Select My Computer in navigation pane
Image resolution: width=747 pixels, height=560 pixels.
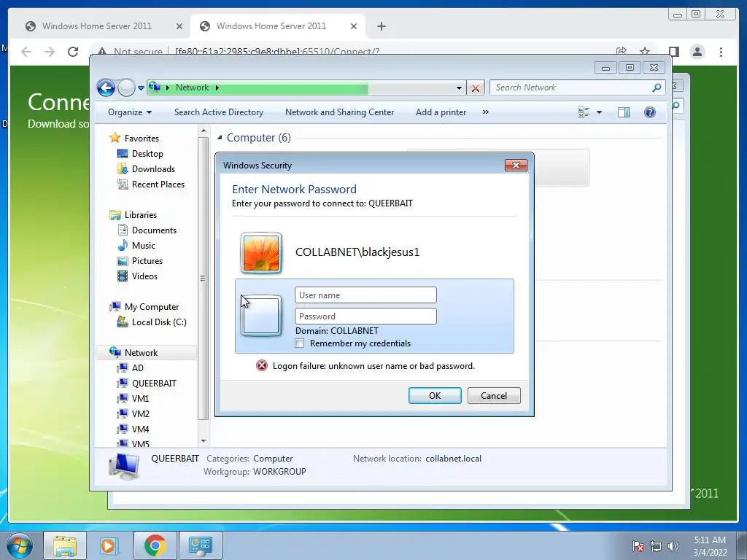(x=152, y=307)
